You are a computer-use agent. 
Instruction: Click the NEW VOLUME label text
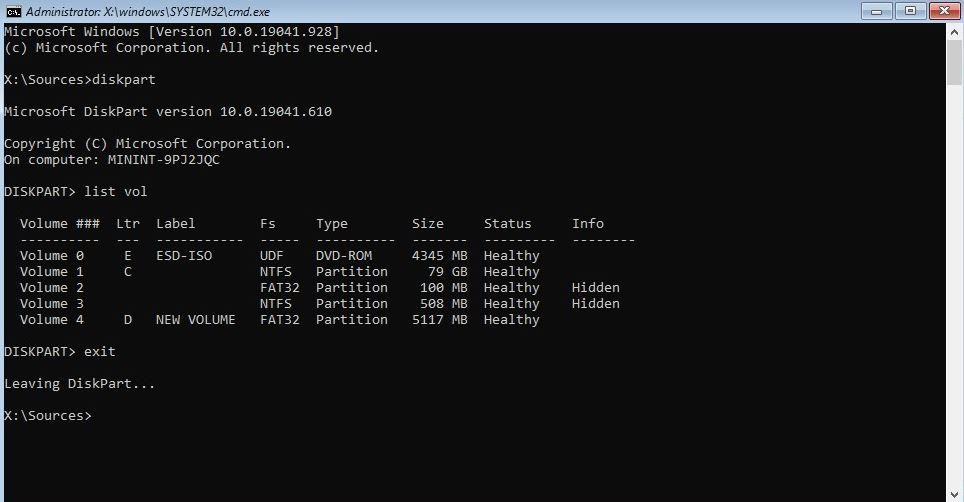tap(195, 320)
